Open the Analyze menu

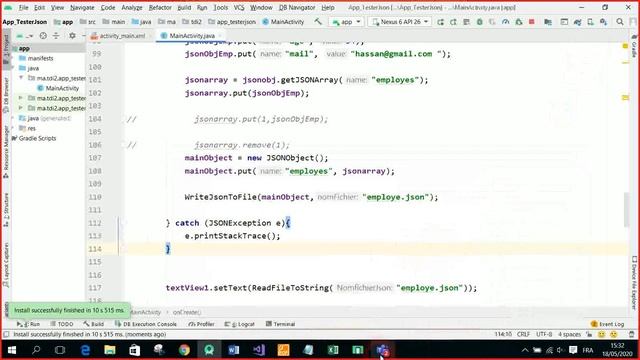132,7
